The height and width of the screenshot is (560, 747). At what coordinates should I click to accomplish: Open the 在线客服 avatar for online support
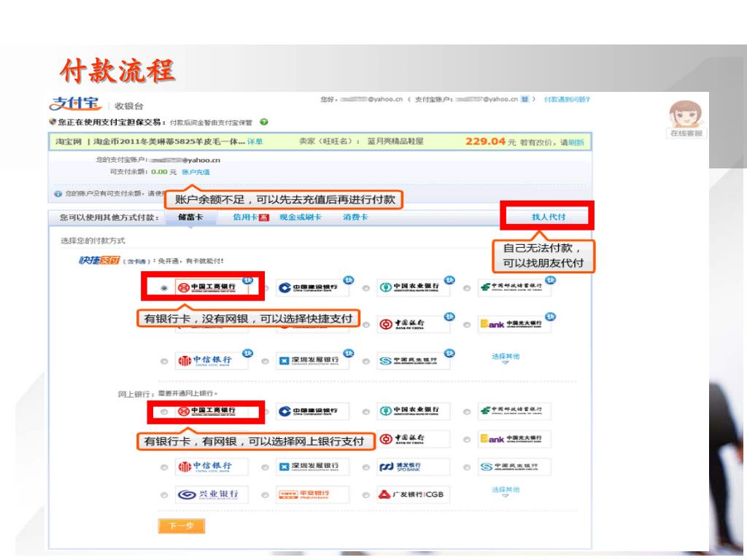pos(686,114)
